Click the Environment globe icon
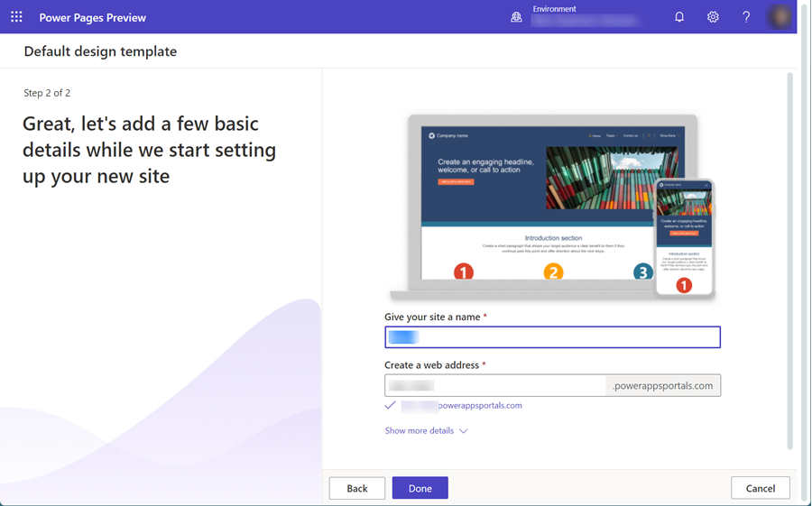 [x=516, y=17]
